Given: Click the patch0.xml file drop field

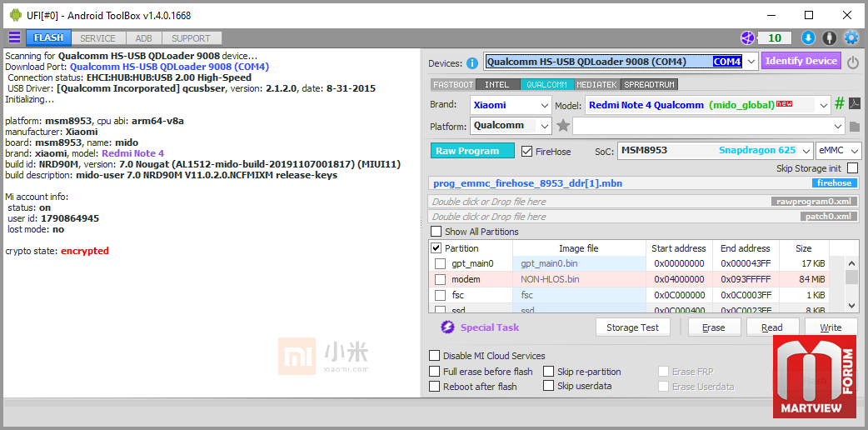Looking at the screenshot, I should point(644,217).
